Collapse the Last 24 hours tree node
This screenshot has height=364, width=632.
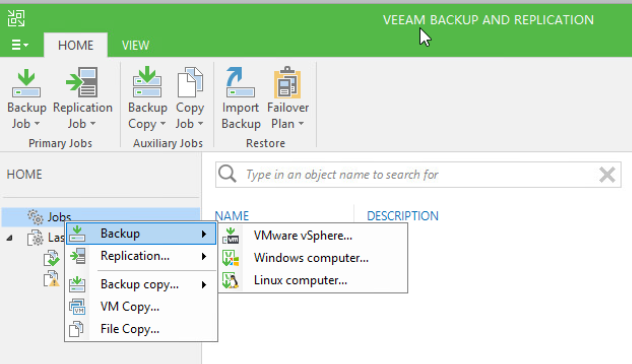coord(9,238)
